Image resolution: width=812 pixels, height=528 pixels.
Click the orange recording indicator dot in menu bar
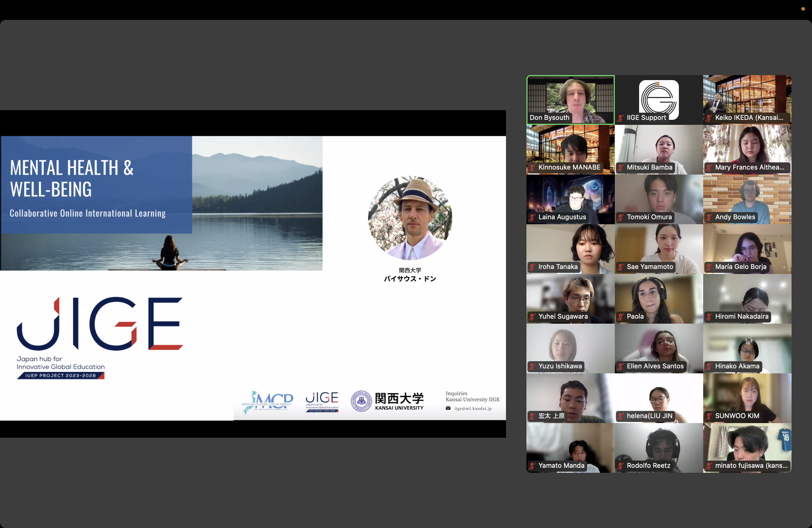[x=803, y=9]
